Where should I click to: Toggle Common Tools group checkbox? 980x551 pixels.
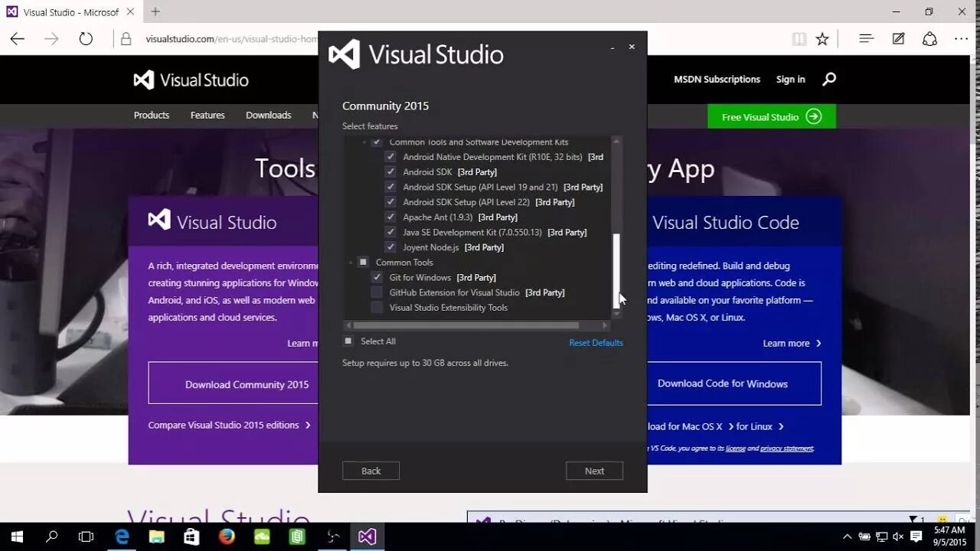pyautogui.click(x=363, y=262)
